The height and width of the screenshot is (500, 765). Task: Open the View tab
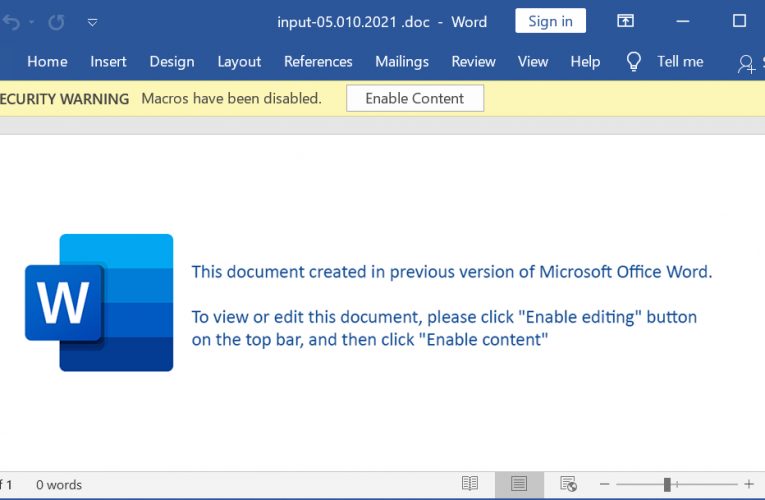tap(533, 61)
